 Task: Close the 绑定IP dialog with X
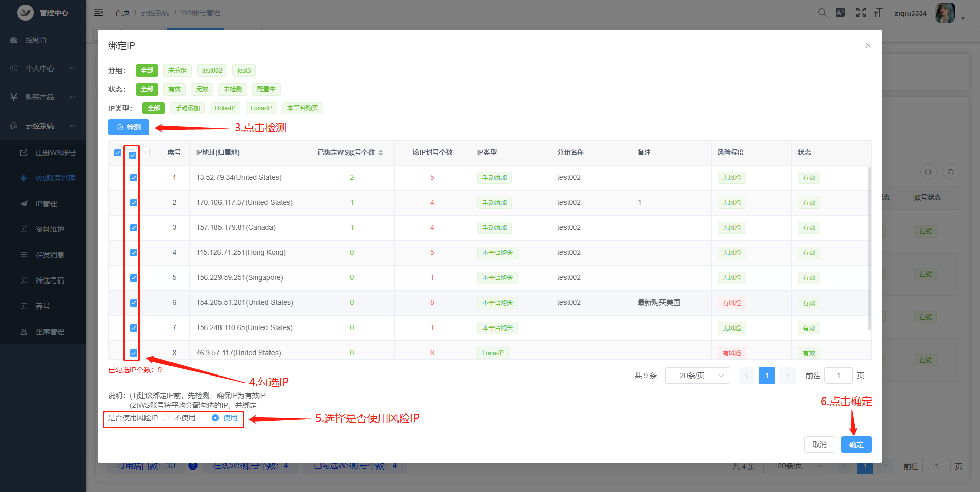868,46
